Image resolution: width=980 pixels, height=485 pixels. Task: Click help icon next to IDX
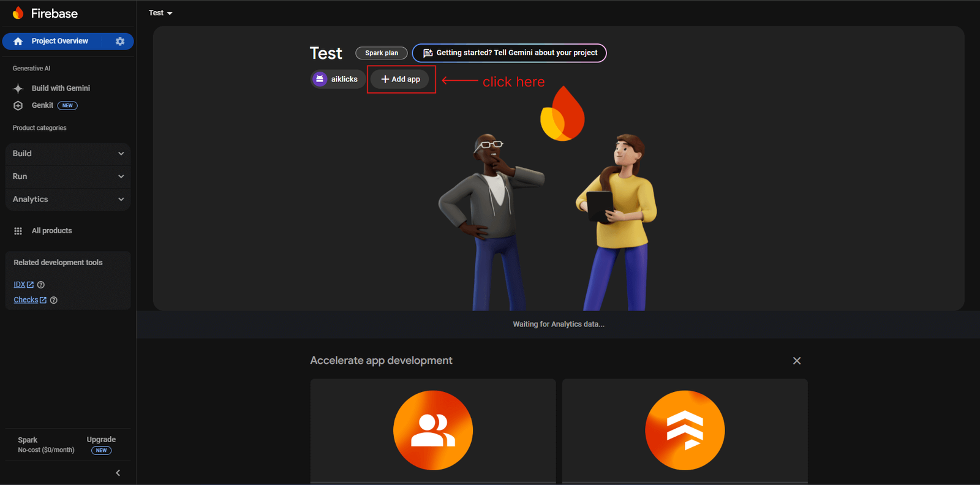41,285
